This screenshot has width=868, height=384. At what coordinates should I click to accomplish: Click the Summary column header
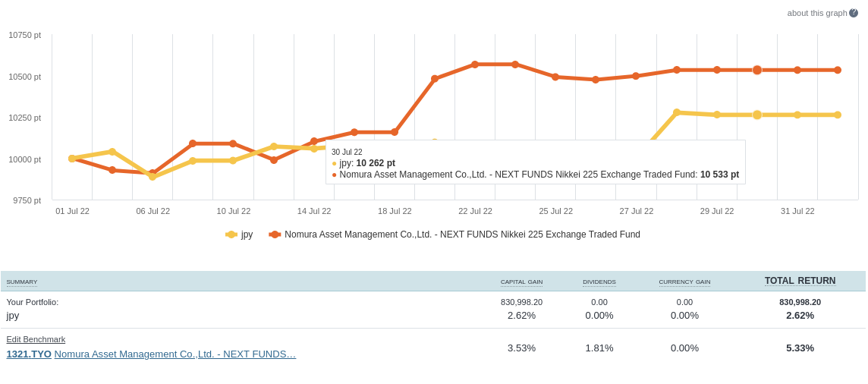[21, 282]
